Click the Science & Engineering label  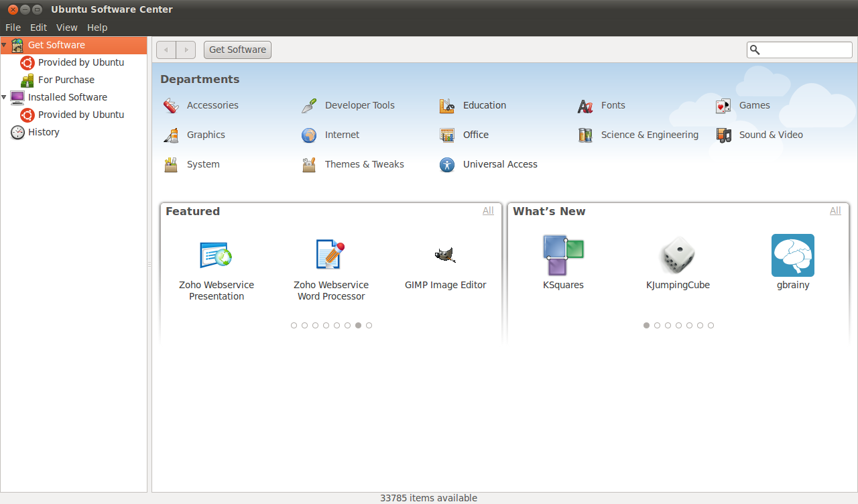pos(650,135)
